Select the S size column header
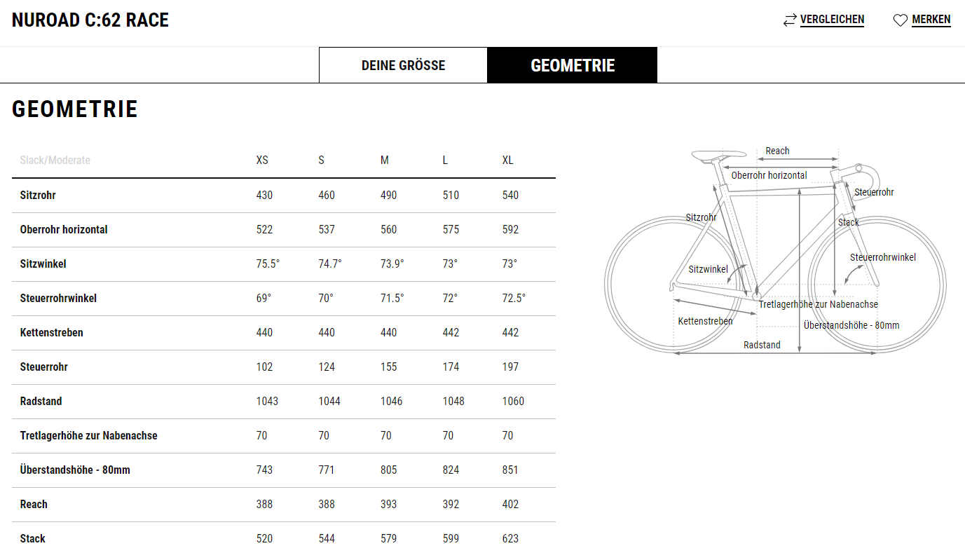965x560 pixels. (x=321, y=160)
